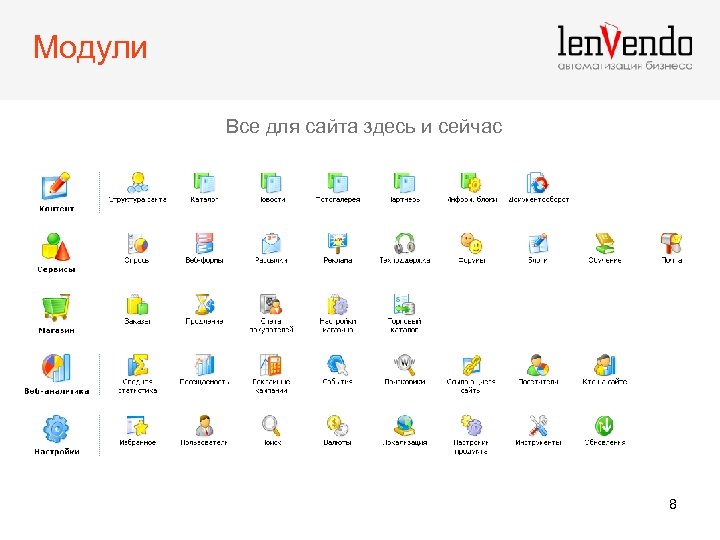Select the Структура сайта module icon
720x540 pixels.
point(137,183)
